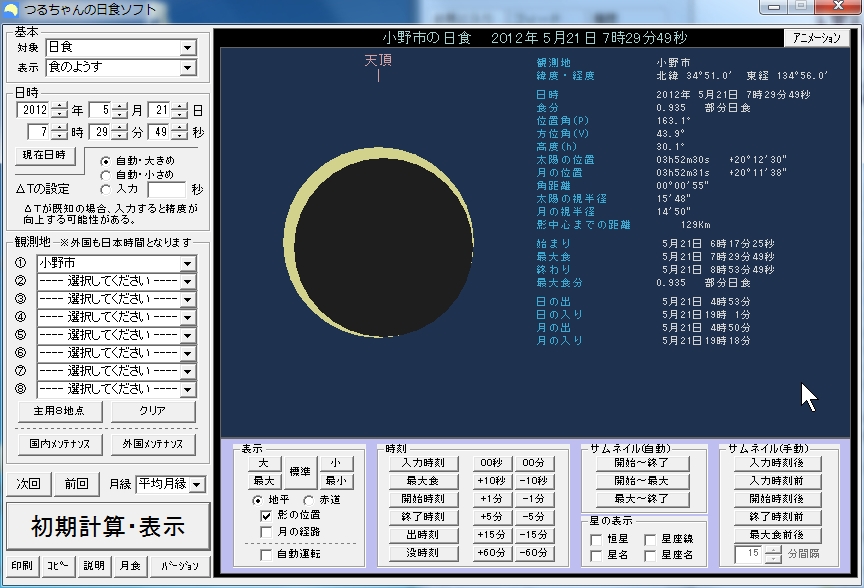Open observation site dropdown ① 小野市
This screenshot has height=588, width=864.
point(187,263)
